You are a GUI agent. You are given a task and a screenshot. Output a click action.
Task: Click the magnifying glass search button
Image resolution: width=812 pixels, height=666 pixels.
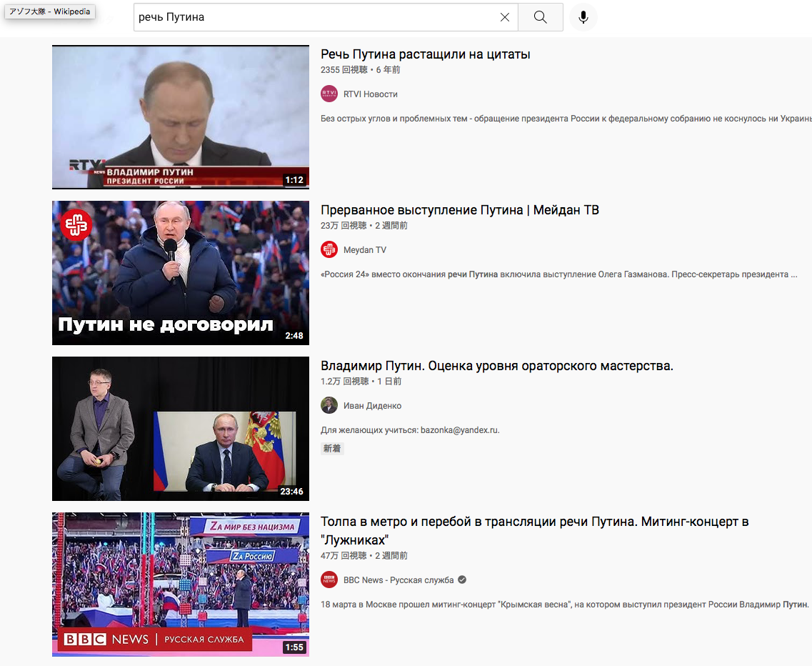(540, 17)
